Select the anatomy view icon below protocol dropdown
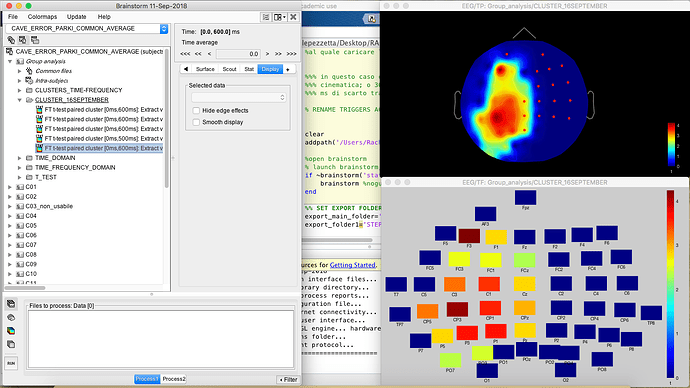 click(x=11, y=40)
